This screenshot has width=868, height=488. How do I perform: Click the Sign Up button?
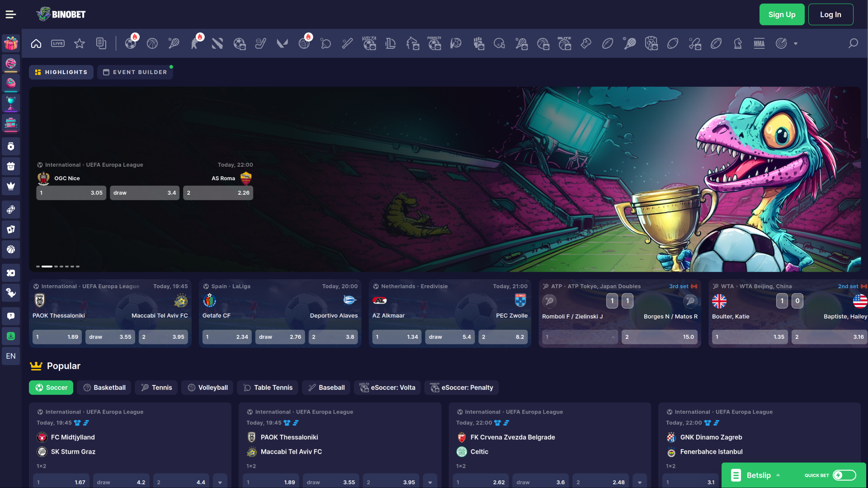pyautogui.click(x=782, y=14)
